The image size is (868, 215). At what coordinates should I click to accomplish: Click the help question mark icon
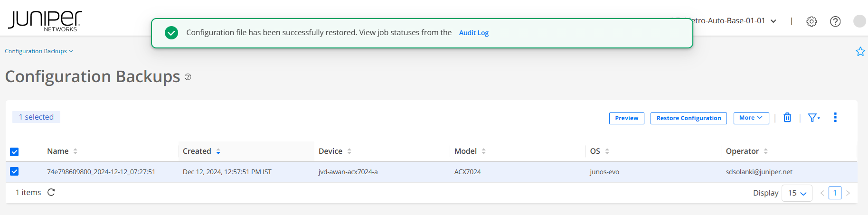[x=835, y=21]
